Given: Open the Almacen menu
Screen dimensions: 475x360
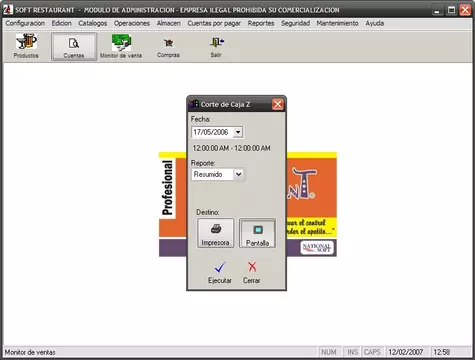Looking at the screenshot, I should (x=169, y=23).
